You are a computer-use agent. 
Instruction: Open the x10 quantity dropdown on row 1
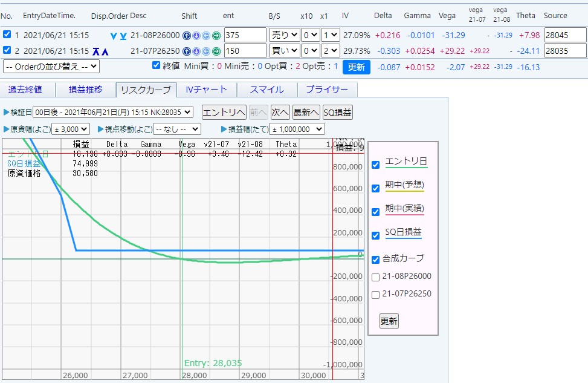(310, 35)
